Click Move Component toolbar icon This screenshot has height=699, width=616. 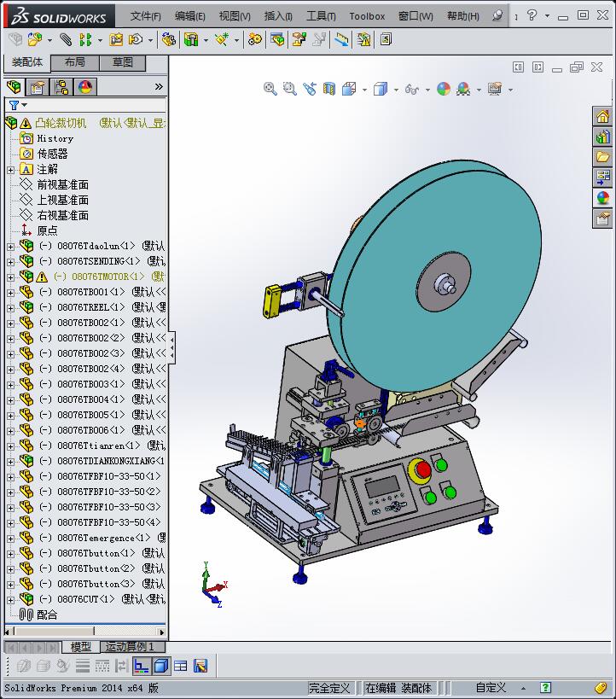[x=135, y=39]
